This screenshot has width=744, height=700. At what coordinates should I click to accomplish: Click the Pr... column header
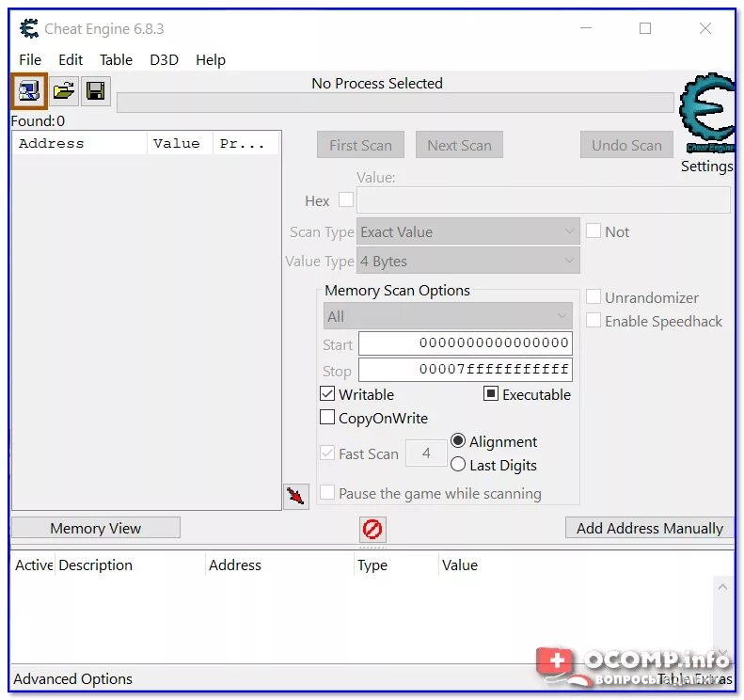[x=245, y=143]
